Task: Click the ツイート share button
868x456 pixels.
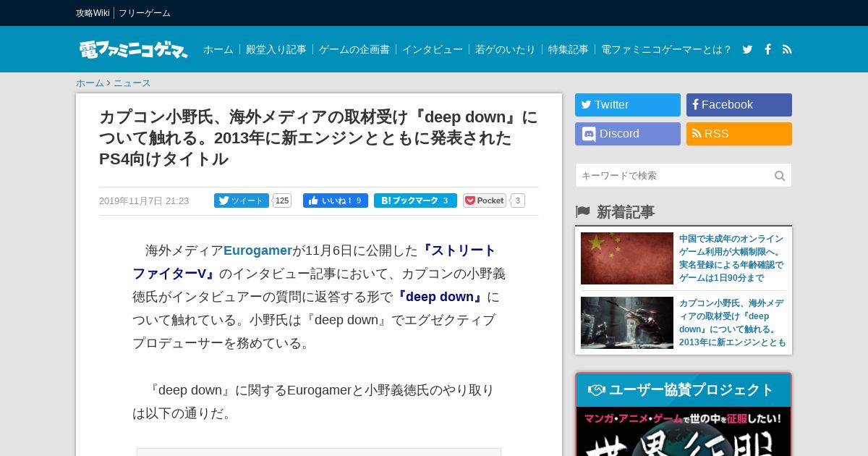Action: click(x=242, y=200)
